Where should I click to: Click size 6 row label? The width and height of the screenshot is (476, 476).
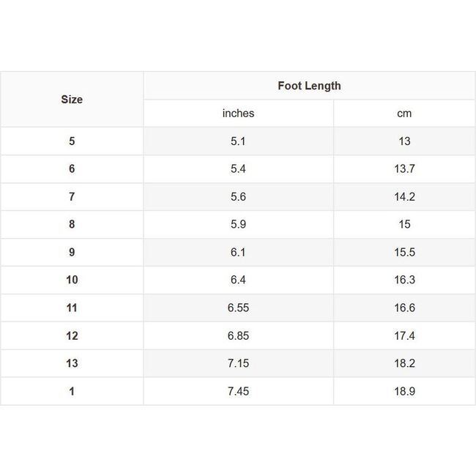72,169
